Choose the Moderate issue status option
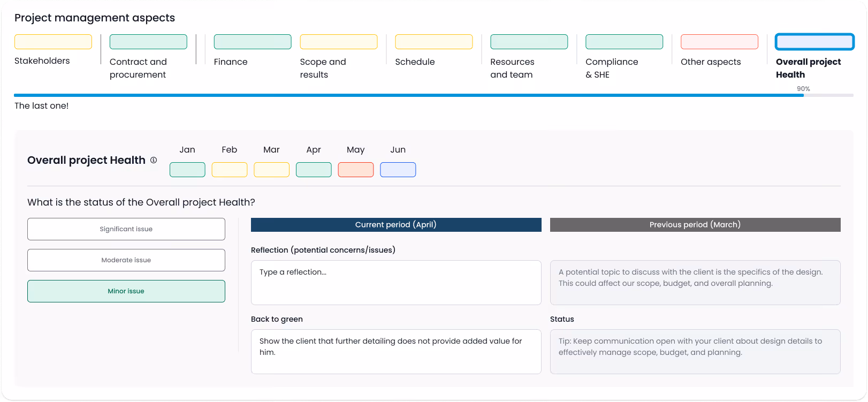Image resolution: width=868 pixels, height=402 pixels. coord(126,260)
